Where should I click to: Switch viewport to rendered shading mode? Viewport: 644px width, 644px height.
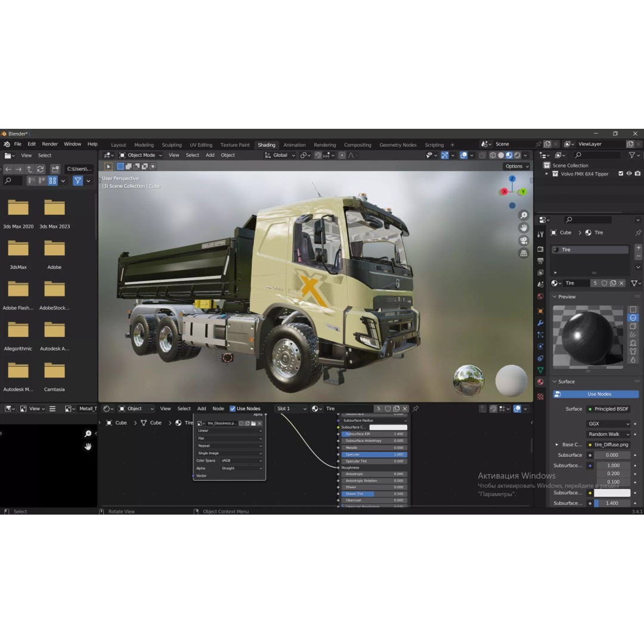[518, 155]
